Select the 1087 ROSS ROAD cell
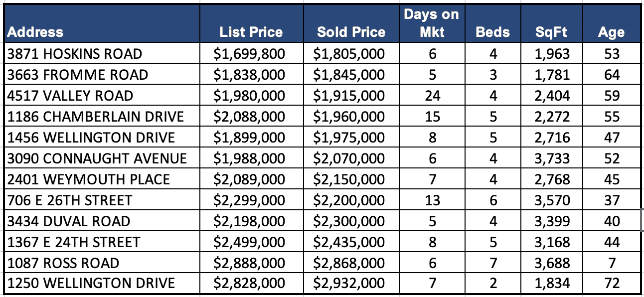Screen dimensions: 644x297 tap(63, 263)
